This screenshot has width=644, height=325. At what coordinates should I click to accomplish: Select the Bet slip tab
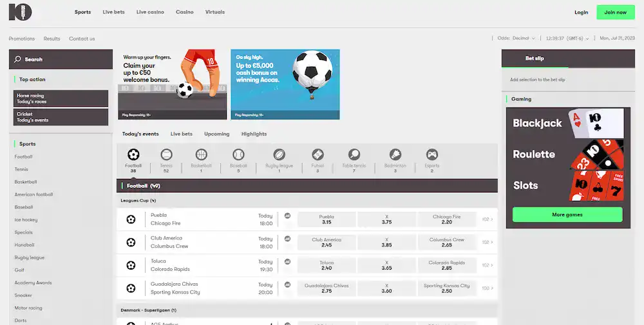pyautogui.click(x=535, y=59)
